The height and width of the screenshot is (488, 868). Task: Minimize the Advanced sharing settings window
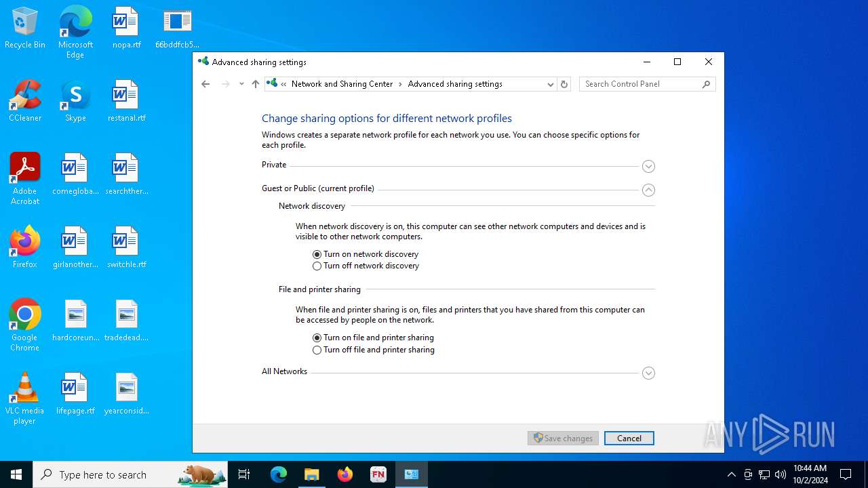647,62
